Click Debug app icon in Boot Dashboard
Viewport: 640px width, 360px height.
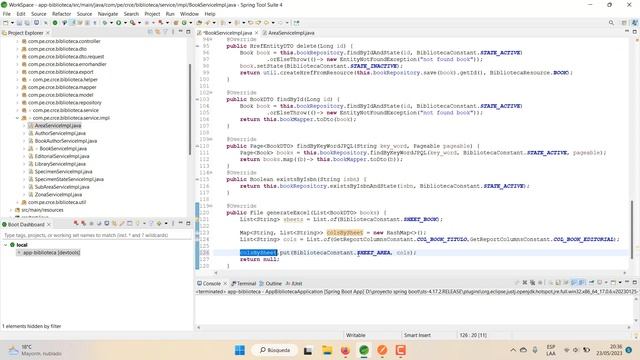click(83, 223)
